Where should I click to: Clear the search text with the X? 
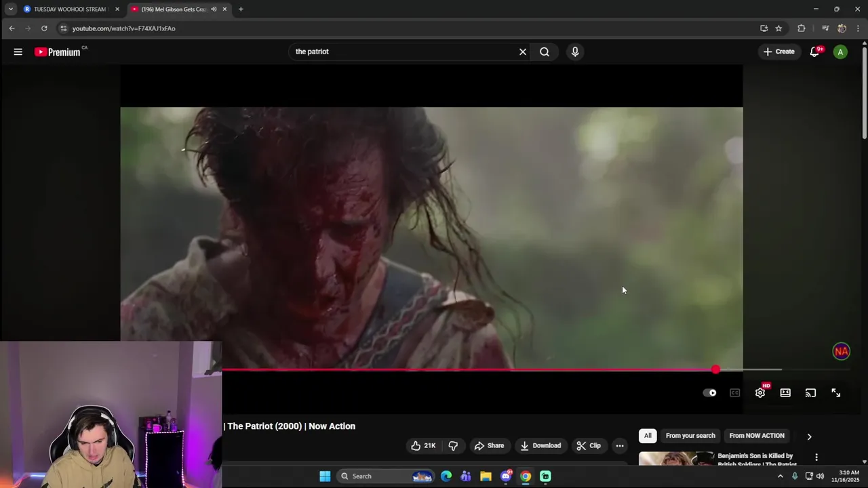523,52
